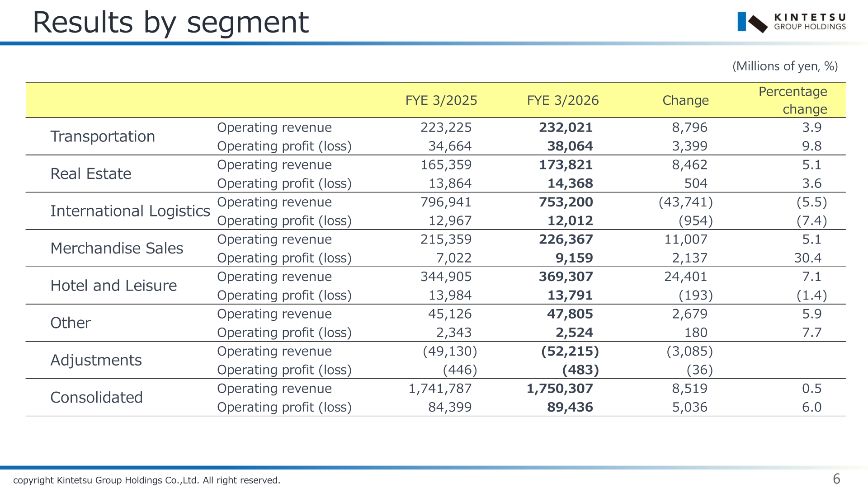This screenshot has width=868, height=488.
Task: Select Consolidated revenue 1,750,307
Action: [x=560, y=389]
